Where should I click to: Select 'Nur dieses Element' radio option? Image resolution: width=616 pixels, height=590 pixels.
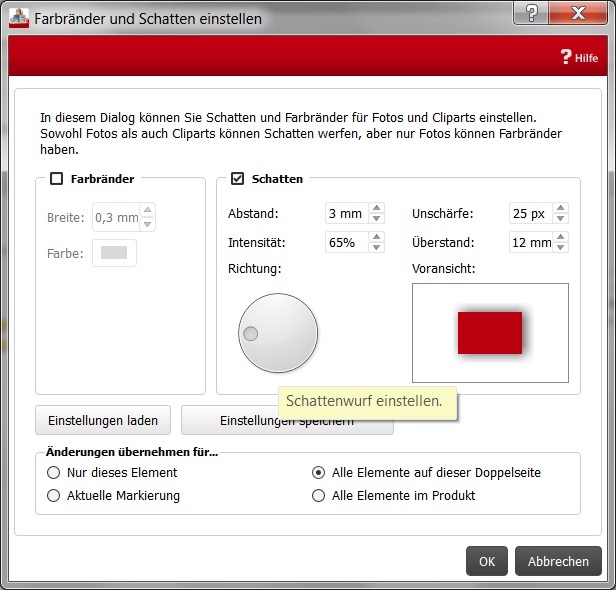[x=54, y=472]
